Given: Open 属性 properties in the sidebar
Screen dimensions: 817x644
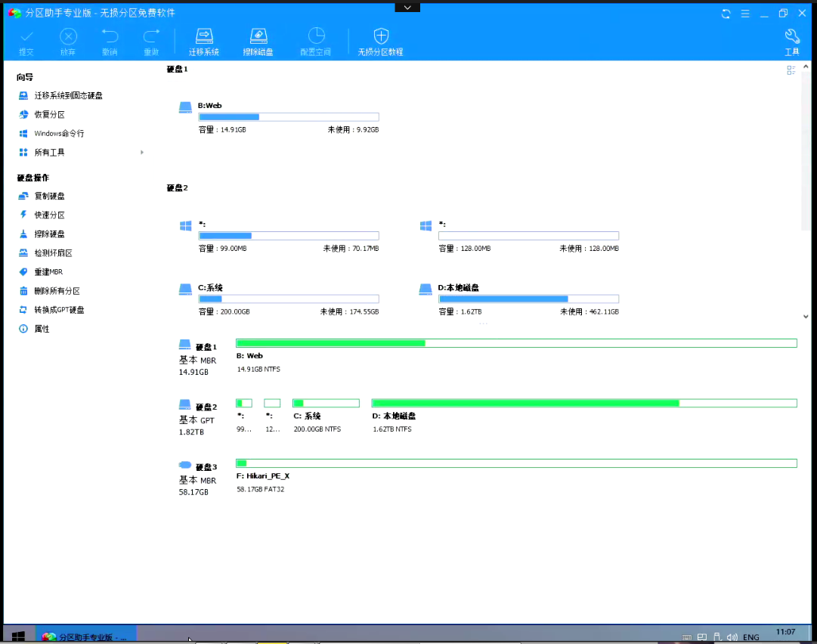Looking at the screenshot, I should tap(42, 329).
